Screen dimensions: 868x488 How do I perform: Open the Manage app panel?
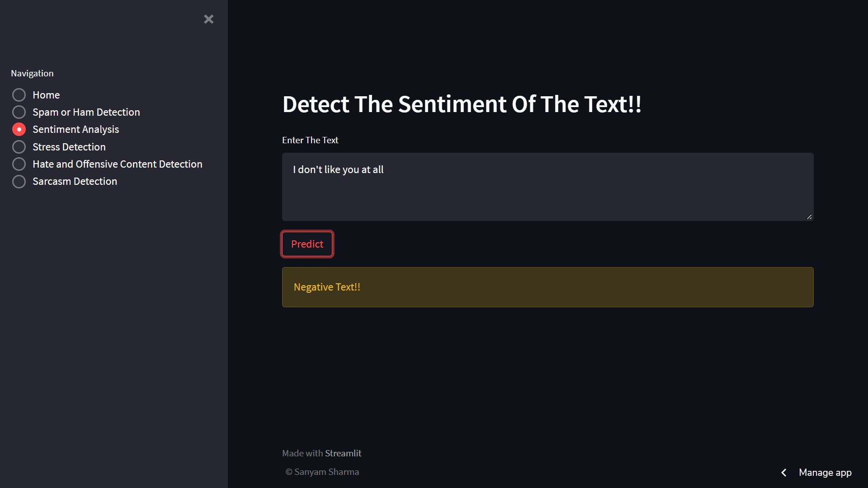pyautogui.click(x=825, y=472)
